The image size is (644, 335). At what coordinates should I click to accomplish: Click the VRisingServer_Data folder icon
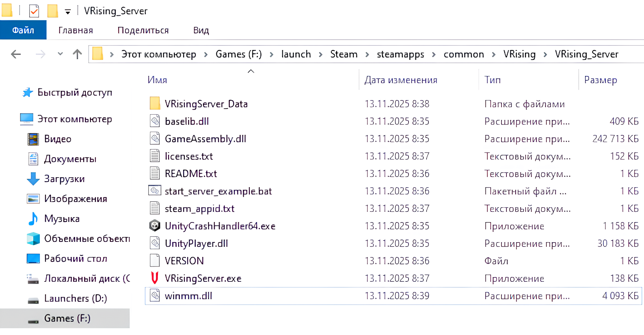coord(155,104)
